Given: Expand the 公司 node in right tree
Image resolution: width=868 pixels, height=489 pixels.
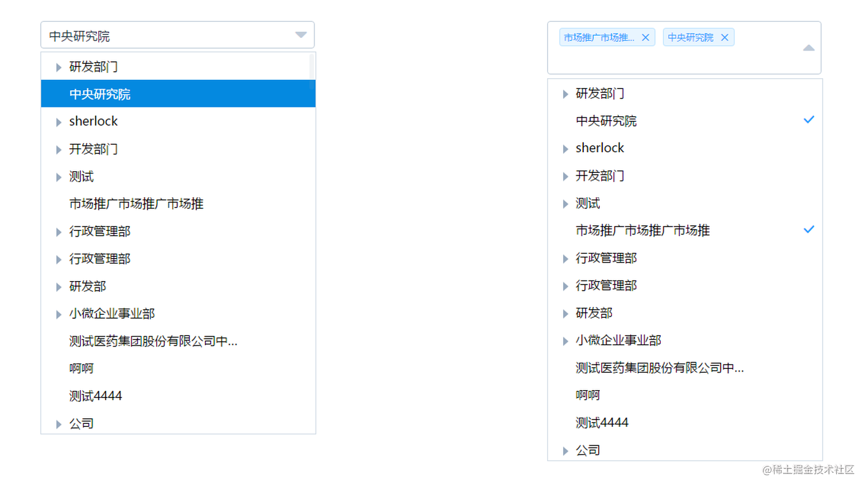Looking at the screenshot, I should [565, 451].
